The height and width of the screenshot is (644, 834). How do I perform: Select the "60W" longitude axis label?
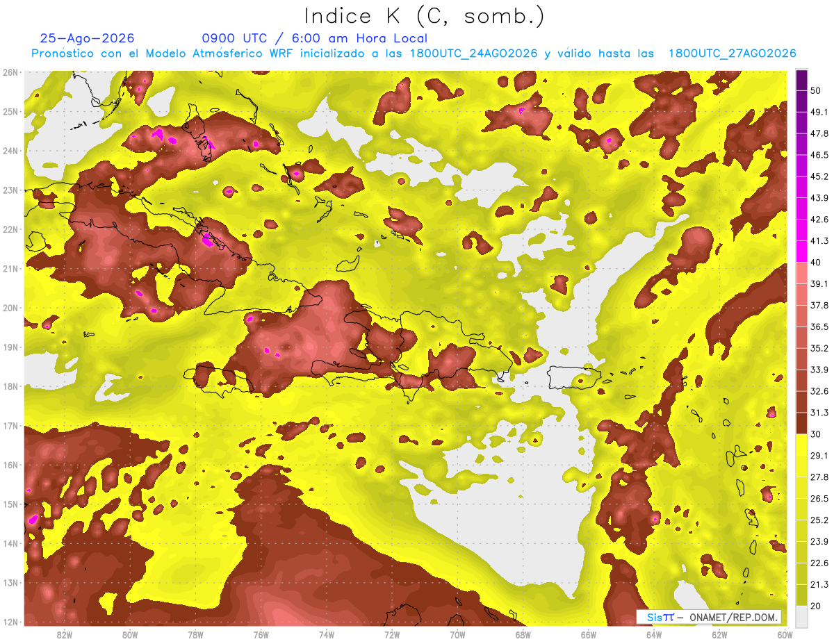coord(785,635)
